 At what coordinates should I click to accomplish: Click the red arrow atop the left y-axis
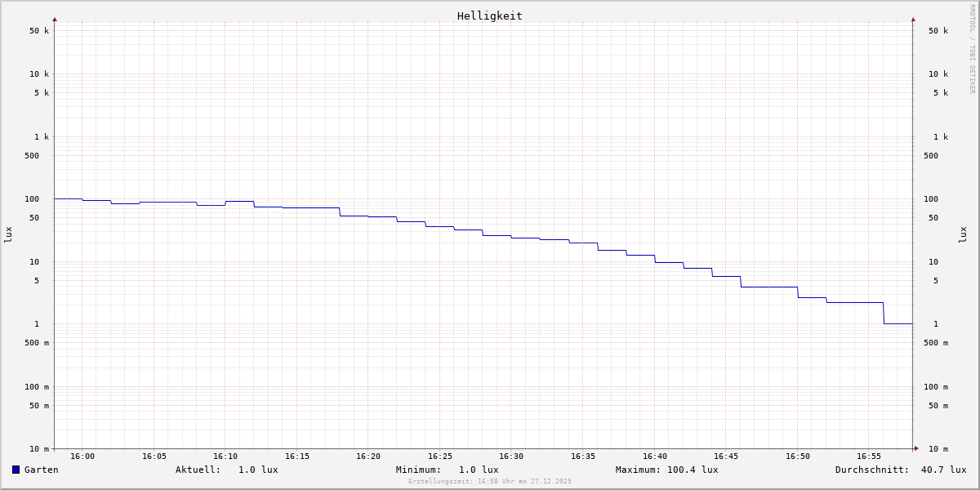tap(55, 19)
